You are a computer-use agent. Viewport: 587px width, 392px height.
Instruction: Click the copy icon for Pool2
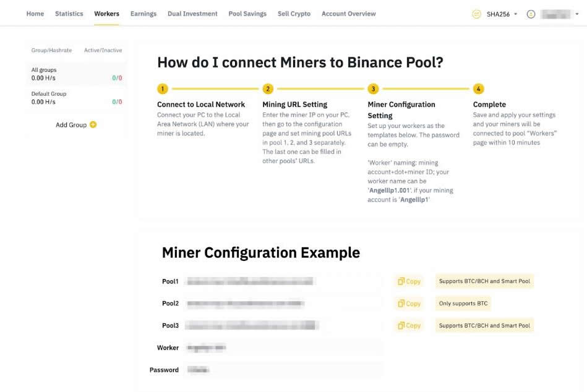click(401, 304)
